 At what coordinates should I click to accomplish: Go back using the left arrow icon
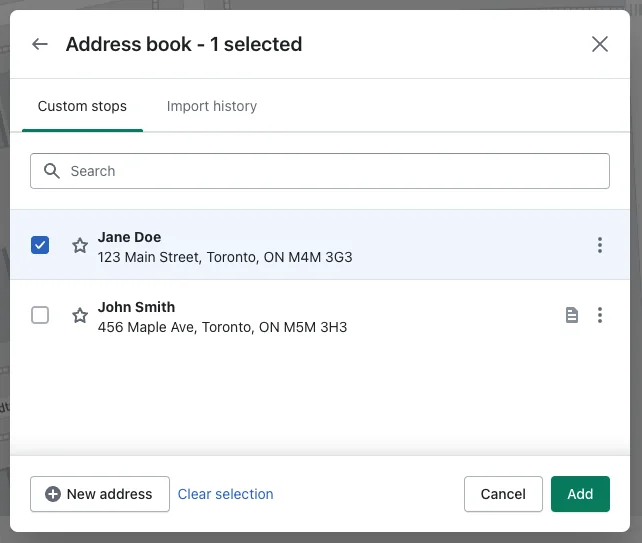[x=40, y=44]
